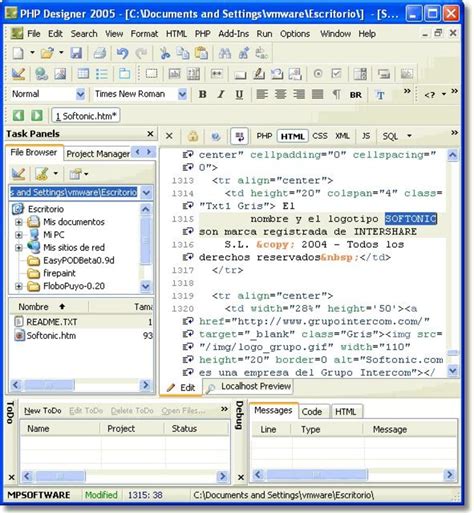Insert a line break with BR icon
474x515 pixels.
click(x=356, y=95)
